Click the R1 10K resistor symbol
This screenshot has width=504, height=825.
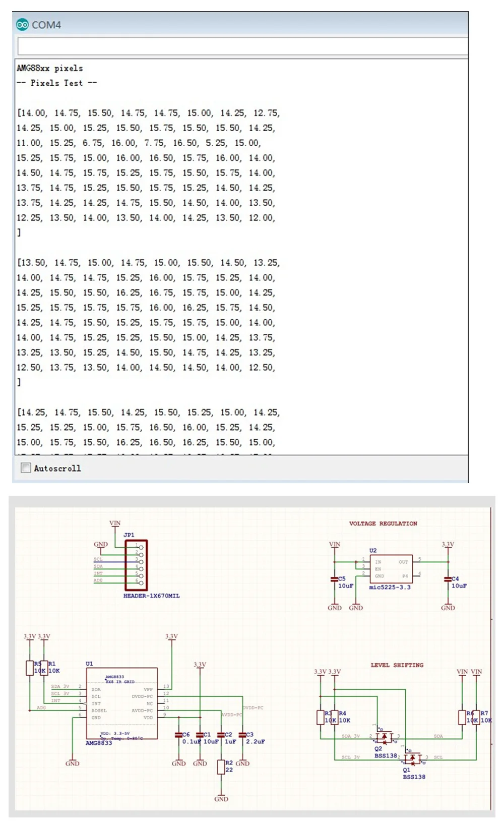click(x=44, y=668)
